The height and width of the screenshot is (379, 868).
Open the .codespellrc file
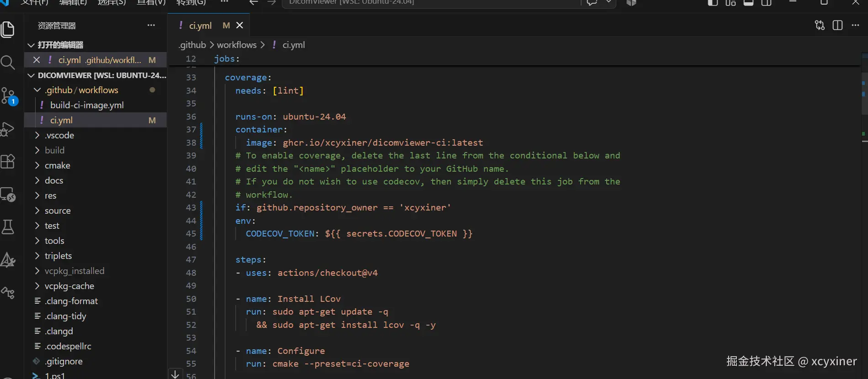95,346
